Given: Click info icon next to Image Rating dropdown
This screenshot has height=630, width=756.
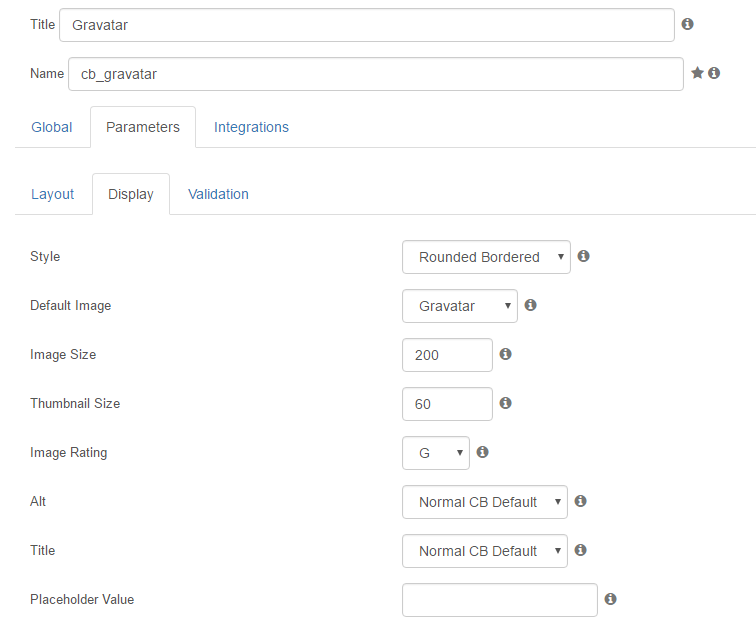Looking at the screenshot, I should tap(483, 452).
